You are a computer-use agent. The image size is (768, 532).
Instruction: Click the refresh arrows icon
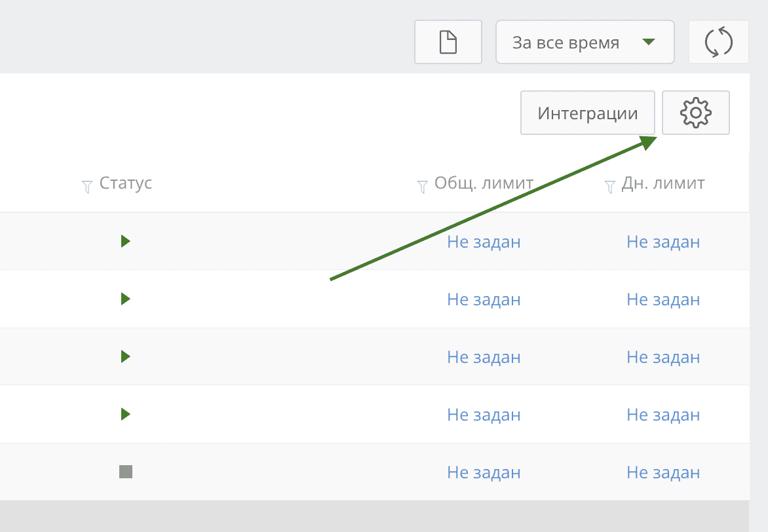tap(718, 43)
